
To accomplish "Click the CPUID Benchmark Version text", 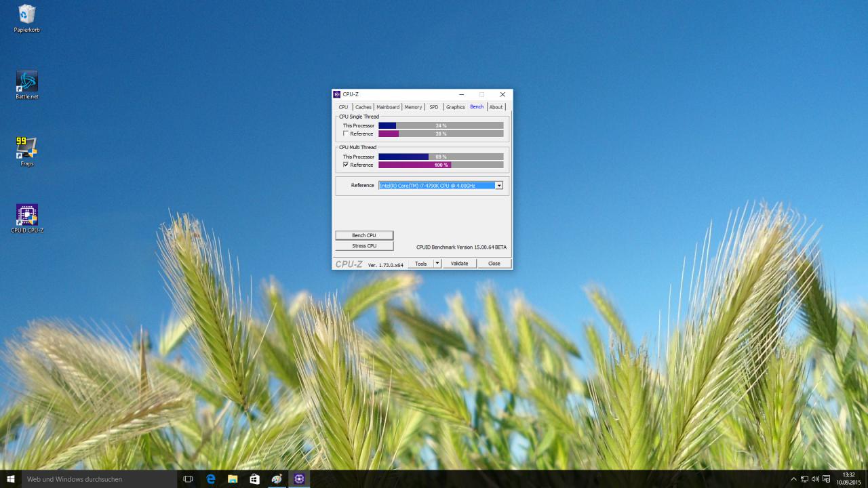I will tap(461, 247).
